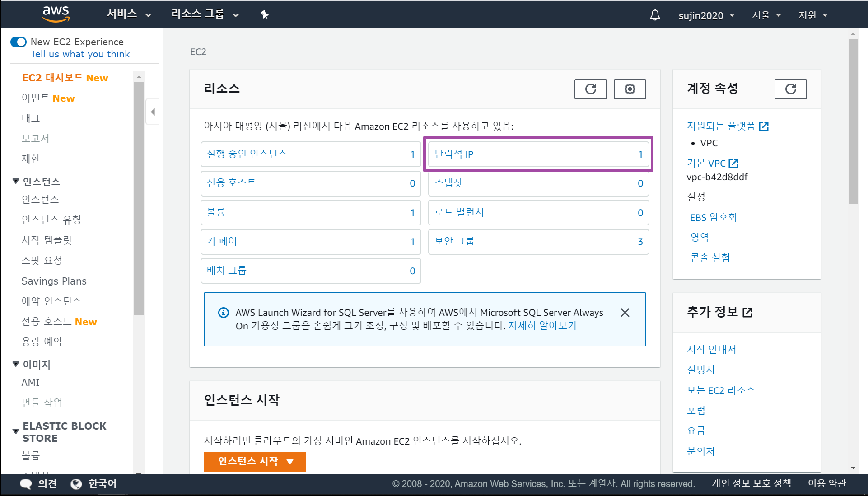The width and height of the screenshot is (868, 496).
Task: Close the Launch Wizard info banner
Action: pos(625,313)
